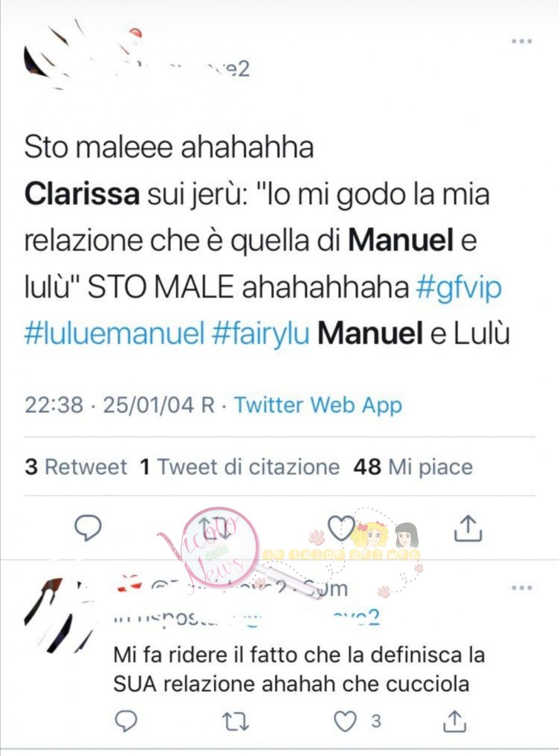
Task: View the 3 Retweet list
Action: pyautogui.click(x=76, y=467)
